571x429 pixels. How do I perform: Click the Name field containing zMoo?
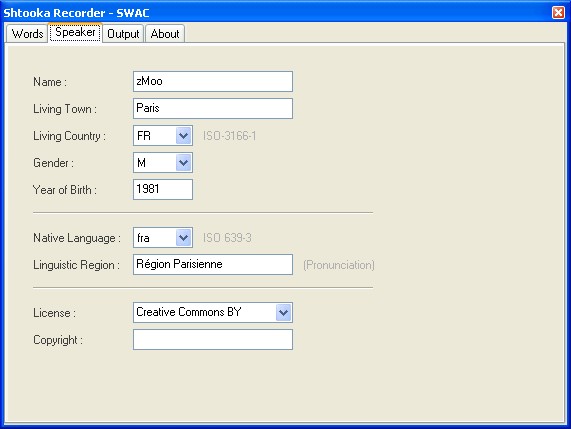[213, 82]
